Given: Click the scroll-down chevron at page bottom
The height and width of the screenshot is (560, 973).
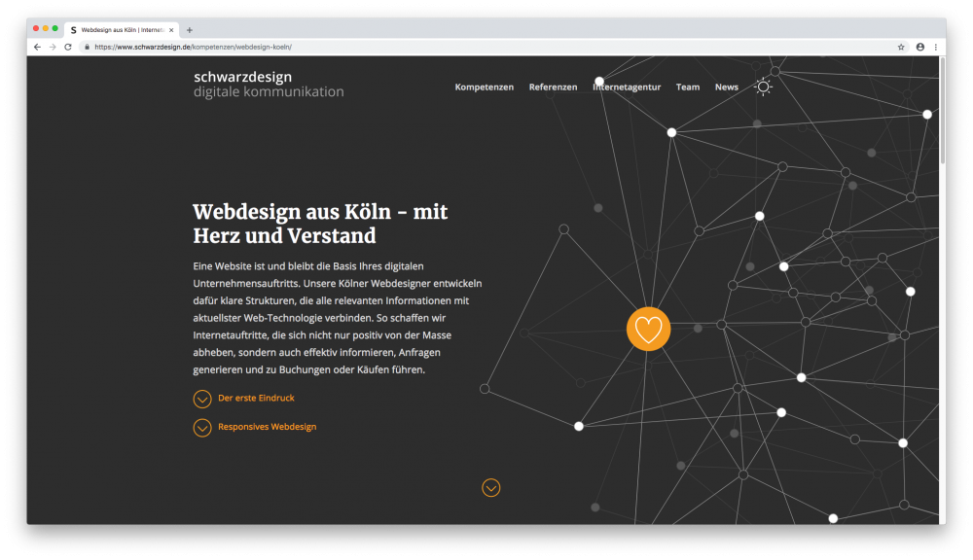Looking at the screenshot, I should (x=491, y=487).
